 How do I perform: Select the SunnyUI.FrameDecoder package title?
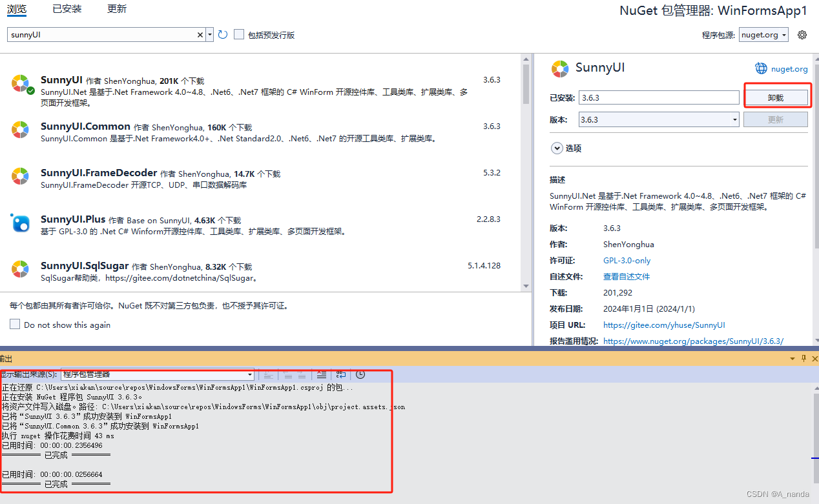[99, 173]
